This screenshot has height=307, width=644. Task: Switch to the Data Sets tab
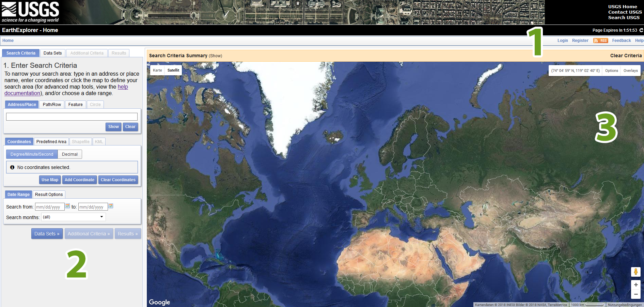tap(53, 53)
